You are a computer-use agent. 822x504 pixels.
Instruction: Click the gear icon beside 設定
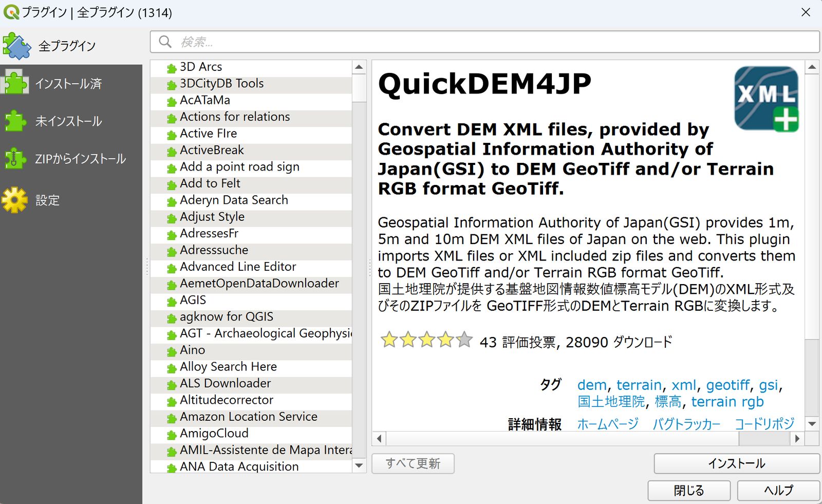pos(15,200)
